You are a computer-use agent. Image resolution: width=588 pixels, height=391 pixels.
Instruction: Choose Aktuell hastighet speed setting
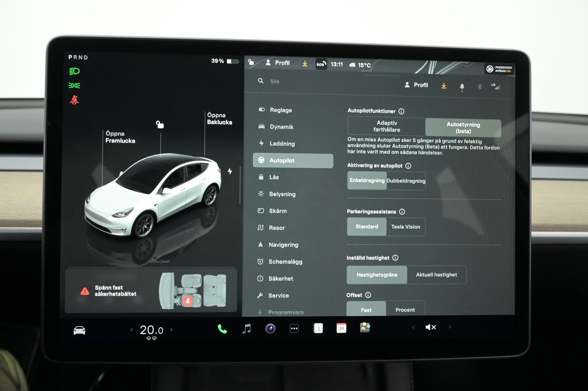click(436, 275)
